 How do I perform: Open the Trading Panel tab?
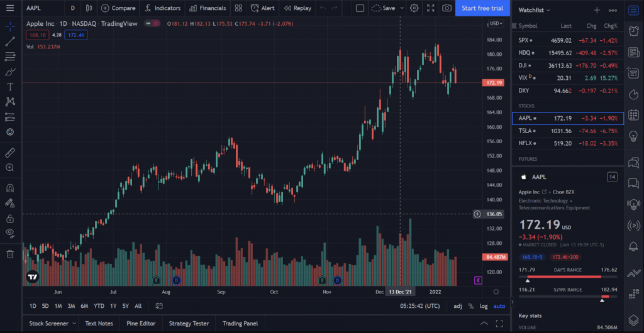click(240, 324)
